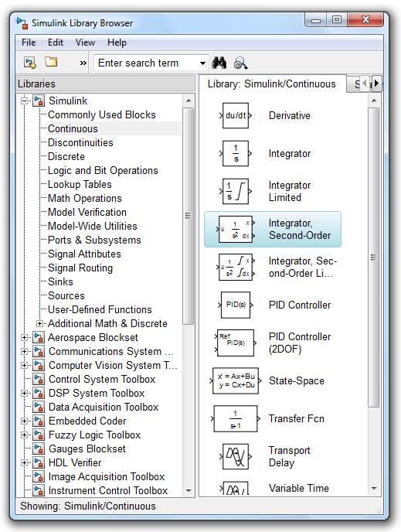Collapse the Simulink library tree node
This screenshot has width=401, height=532.
pos(24,101)
